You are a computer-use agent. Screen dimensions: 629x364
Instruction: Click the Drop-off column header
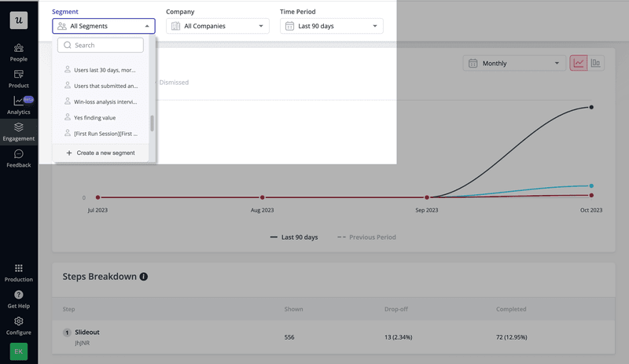[396, 309]
